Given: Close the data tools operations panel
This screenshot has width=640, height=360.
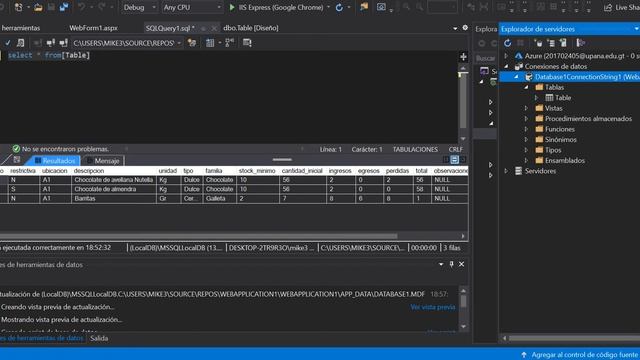Looking at the screenshot, I should coord(462,264).
